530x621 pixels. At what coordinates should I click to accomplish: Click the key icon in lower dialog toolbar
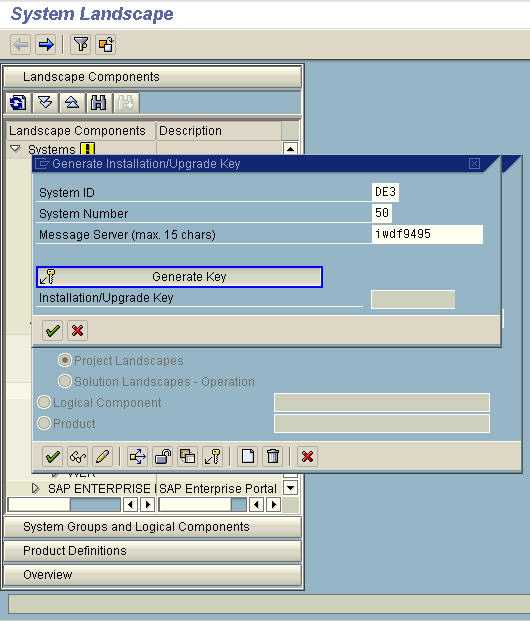(213, 457)
